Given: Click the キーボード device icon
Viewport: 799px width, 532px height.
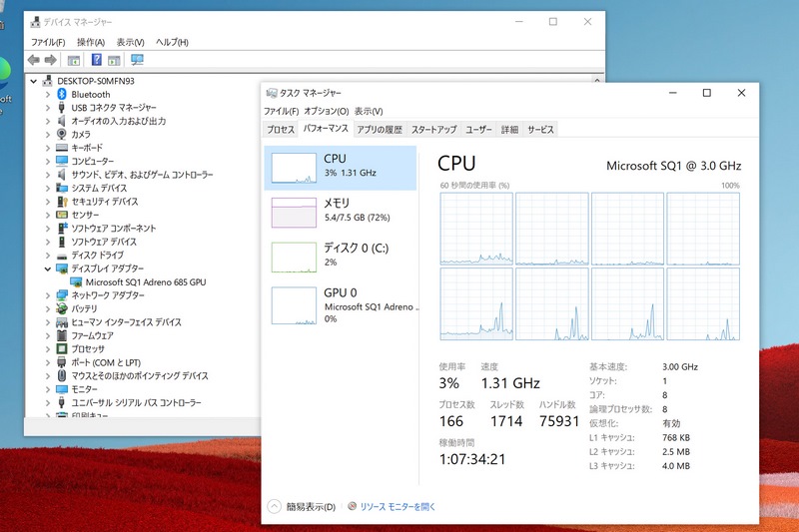Looking at the screenshot, I should click(62, 148).
